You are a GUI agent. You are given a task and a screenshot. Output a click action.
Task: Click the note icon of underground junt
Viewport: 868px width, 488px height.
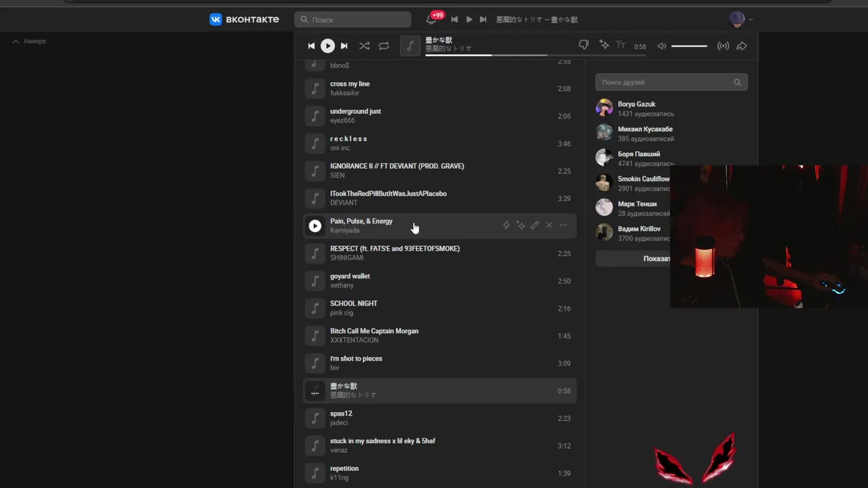[315, 116]
